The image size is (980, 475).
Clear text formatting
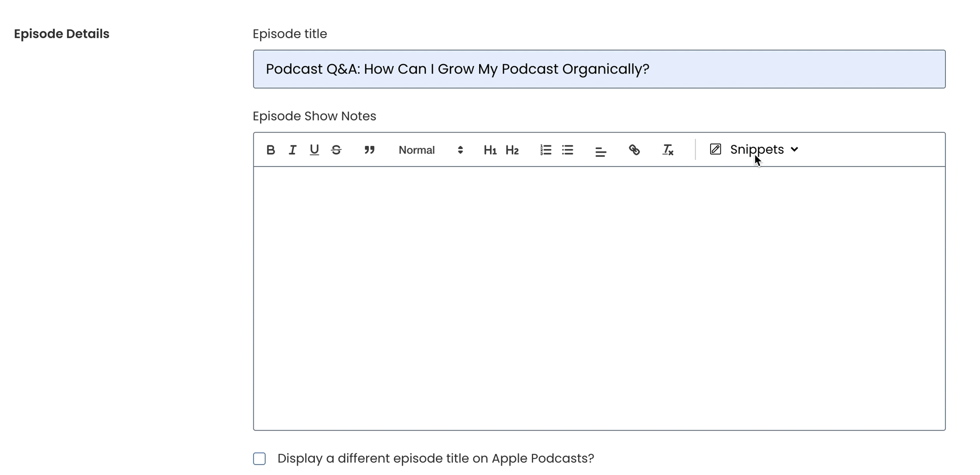pos(668,150)
